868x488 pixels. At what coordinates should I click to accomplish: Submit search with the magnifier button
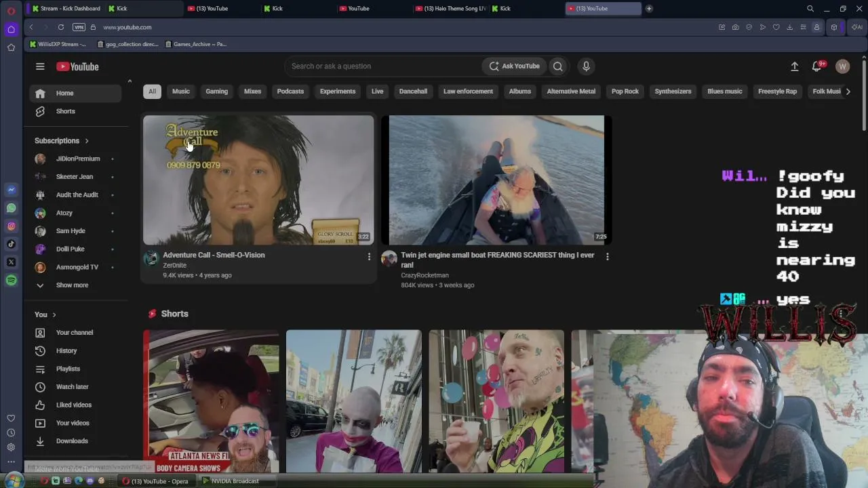tap(557, 66)
